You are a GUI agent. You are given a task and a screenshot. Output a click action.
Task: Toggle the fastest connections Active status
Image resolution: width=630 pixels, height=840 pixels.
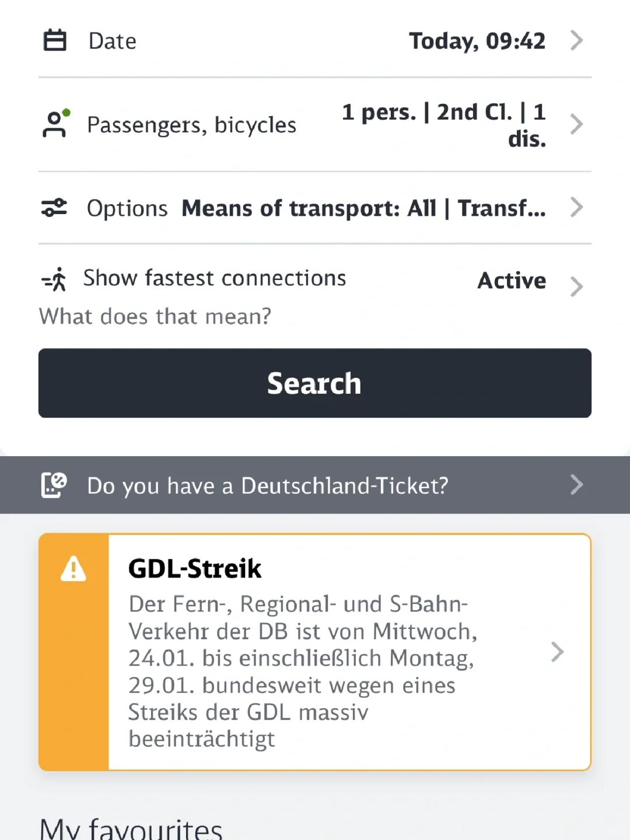click(x=512, y=281)
